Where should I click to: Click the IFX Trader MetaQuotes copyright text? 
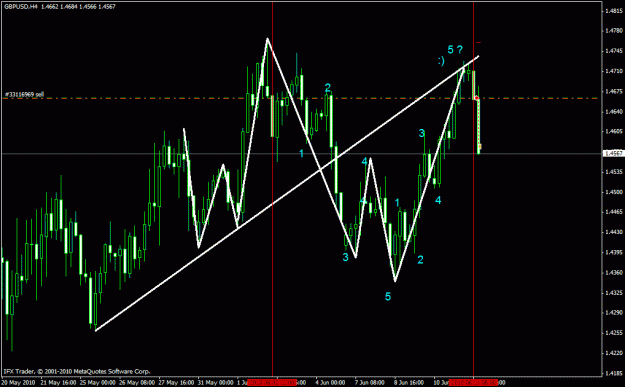pos(77,371)
